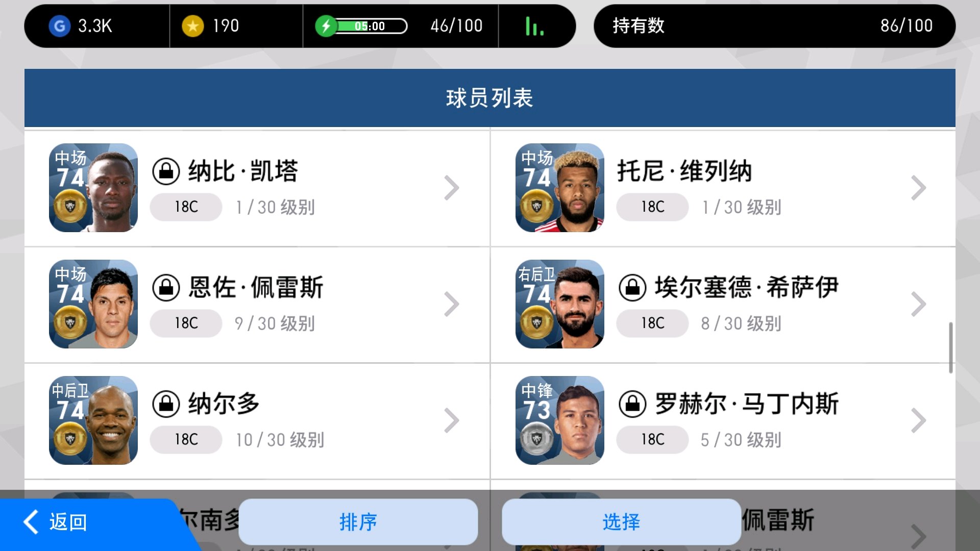Expand 托尼·维列纳 row with chevron arrow
The width and height of the screenshot is (980, 551).
918,188
